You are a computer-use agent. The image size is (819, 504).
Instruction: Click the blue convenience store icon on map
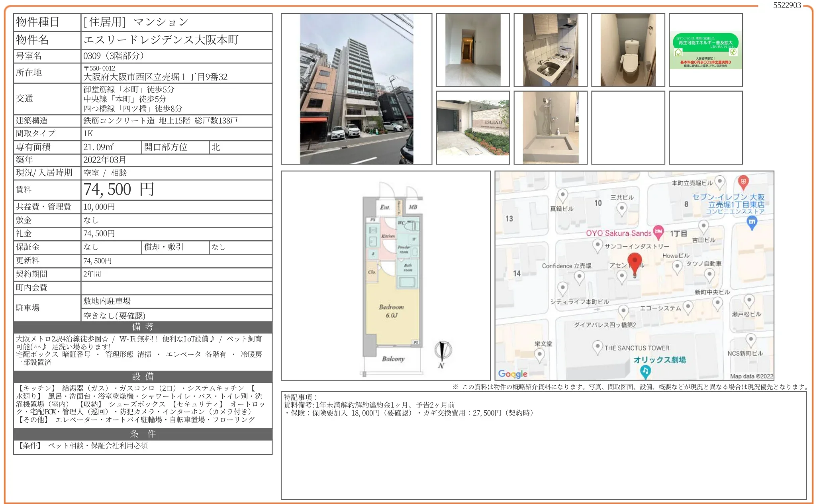coord(751,222)
